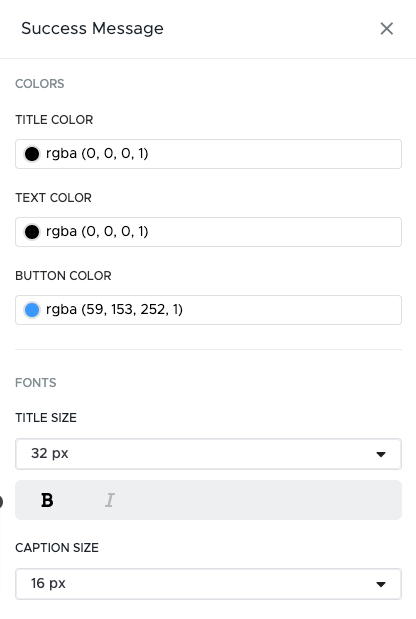Toggle italic formatting for the title
Screen dimensions: 416x619
click(110, 500)
